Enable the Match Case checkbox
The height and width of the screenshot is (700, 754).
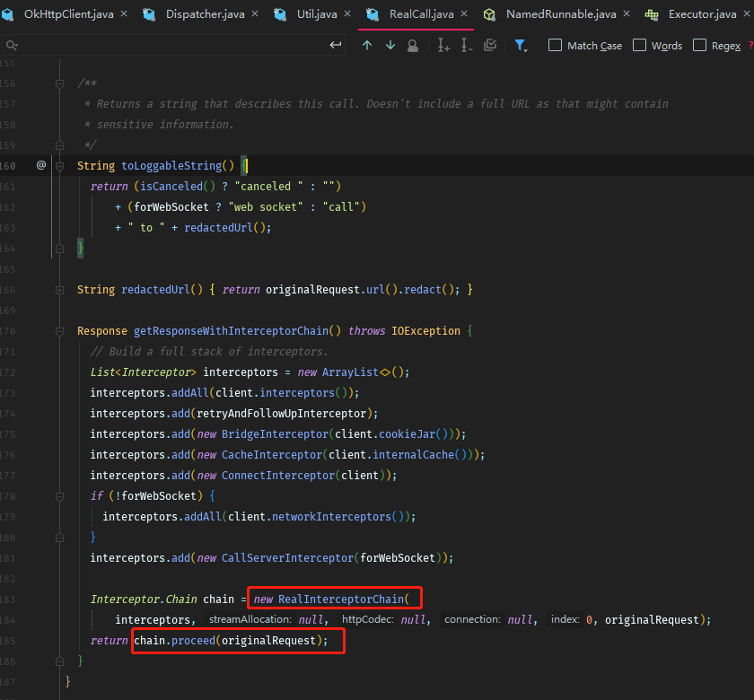[x=555, y=45]
